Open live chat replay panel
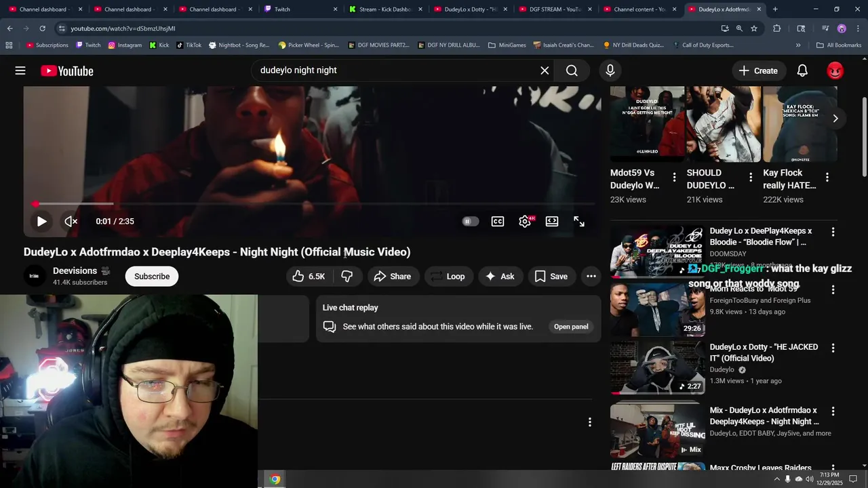The width and height of the screenshot is (868, 488). point(571,327)
